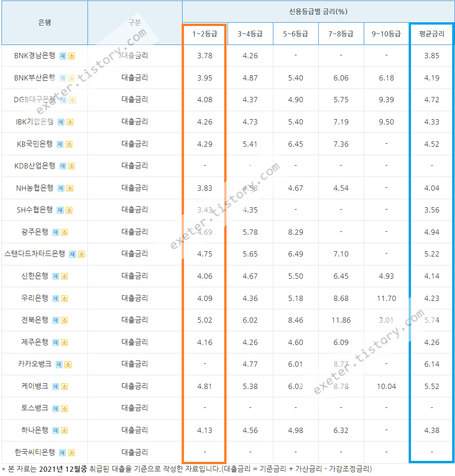Viewport: 455px width, 476px height.
Task: Click the blue 재 icon beside 케이뱅크
Action: pos(56,387)
